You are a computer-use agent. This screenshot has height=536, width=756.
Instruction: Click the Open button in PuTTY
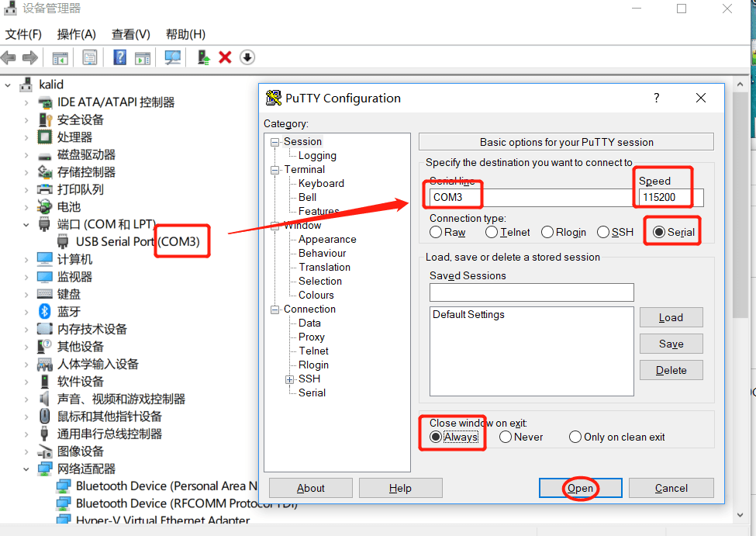point(581,488)
